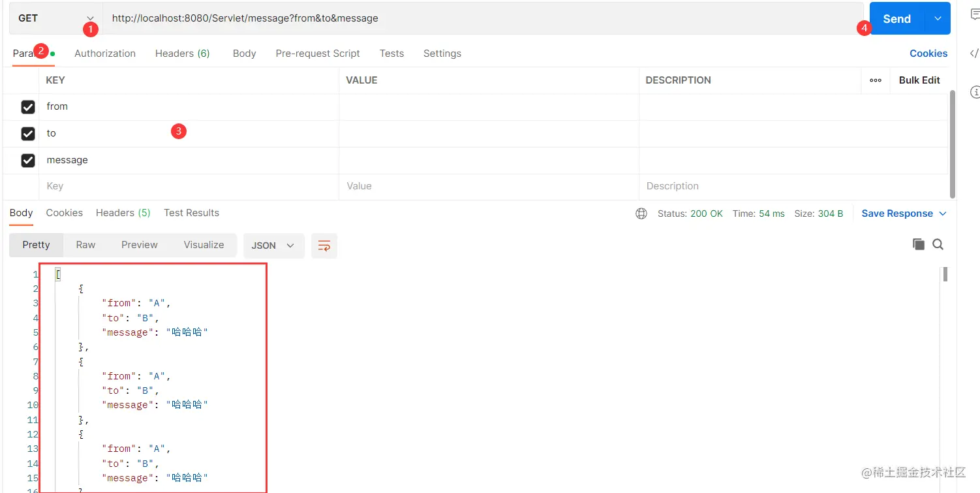The image size is (980, 493).
Task: Open the Pre-request Script tab
Action: (x=318, y=54)
